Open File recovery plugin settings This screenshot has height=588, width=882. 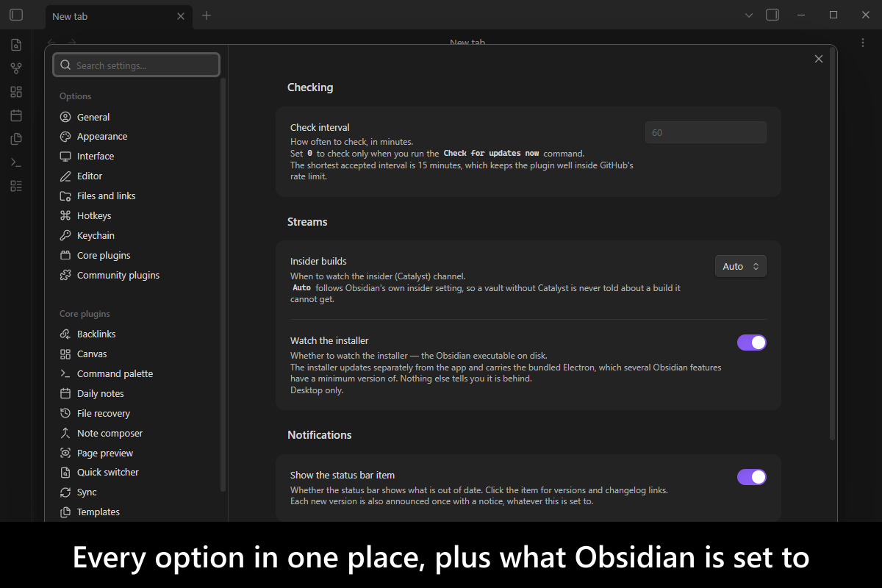(x=136, y=414)
